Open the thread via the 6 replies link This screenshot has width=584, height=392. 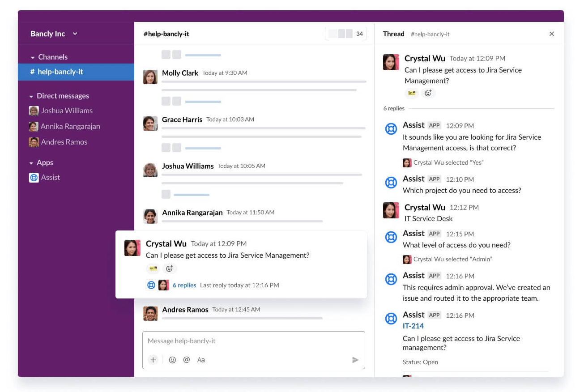(x=184, y=285)
